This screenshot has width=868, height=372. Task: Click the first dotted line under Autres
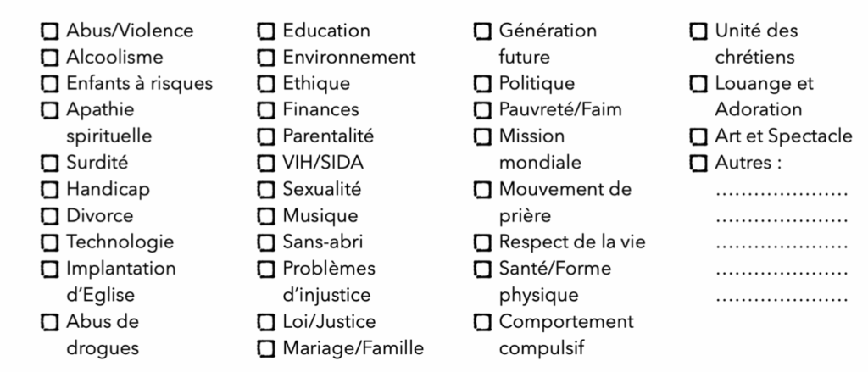(782, 194)
